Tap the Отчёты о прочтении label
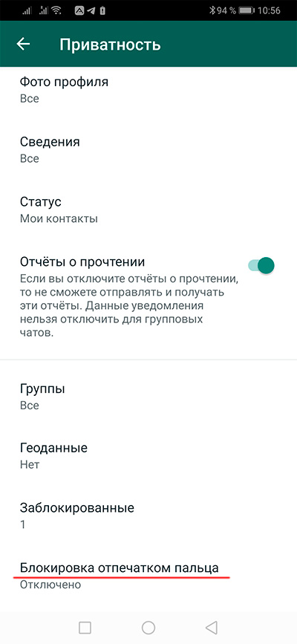 point(82,261)
